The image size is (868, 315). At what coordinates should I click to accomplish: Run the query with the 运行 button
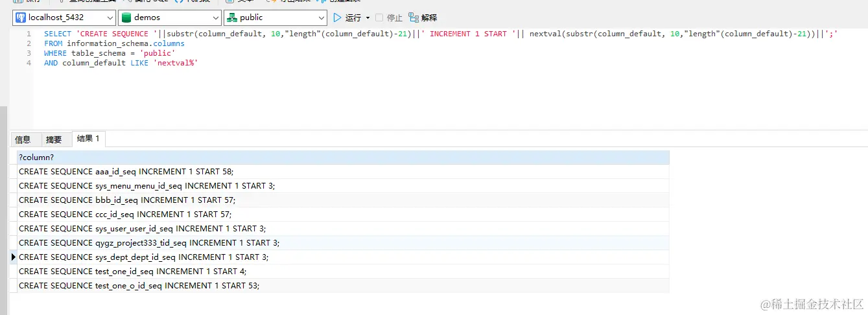pos(347,17)
